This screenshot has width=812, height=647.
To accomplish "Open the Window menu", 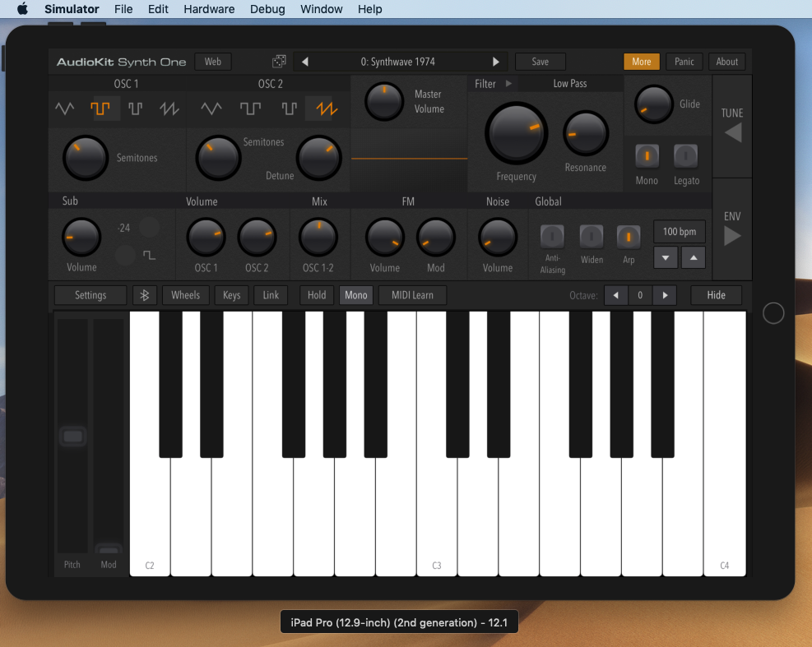I will (x=321, y=9).
